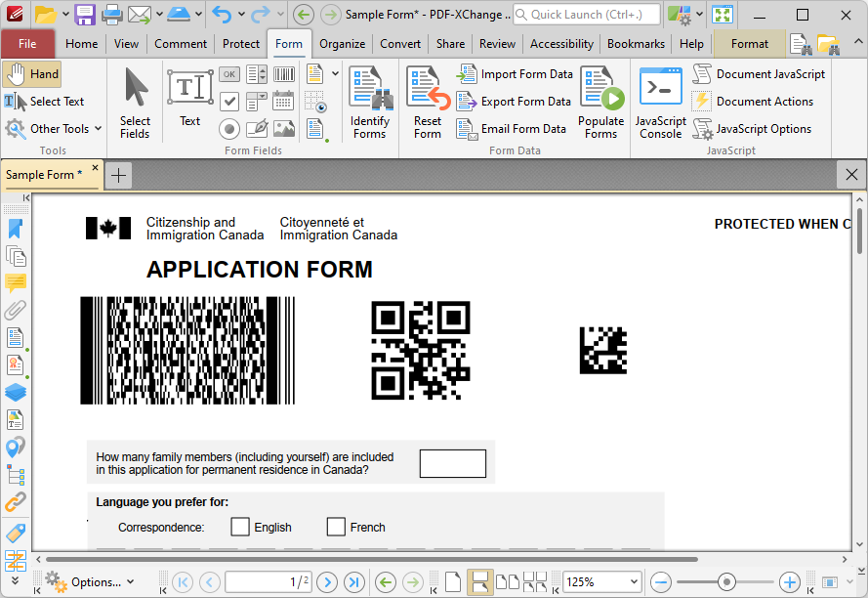Switch to the Home ribbon tab
This screenshot has width=868, height=598.
click(81, 44)
